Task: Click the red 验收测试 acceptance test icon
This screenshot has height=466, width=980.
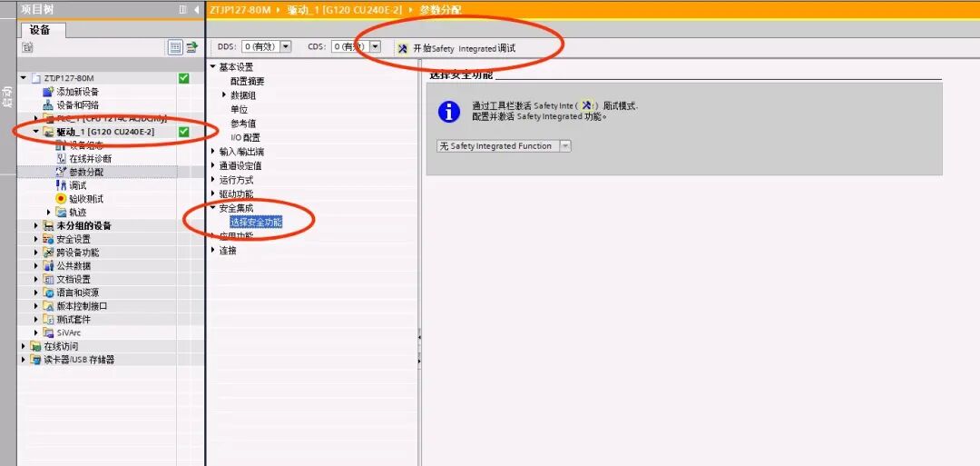Action: [62, 198]
